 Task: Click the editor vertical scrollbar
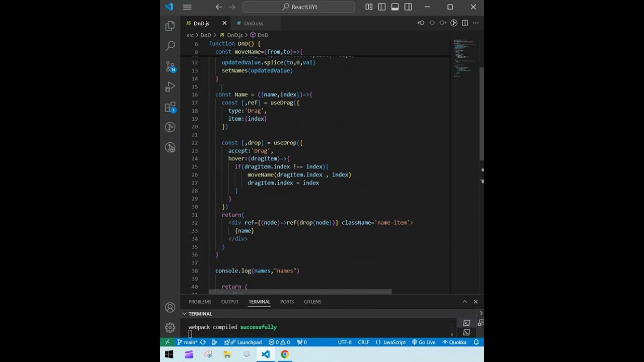481,113
